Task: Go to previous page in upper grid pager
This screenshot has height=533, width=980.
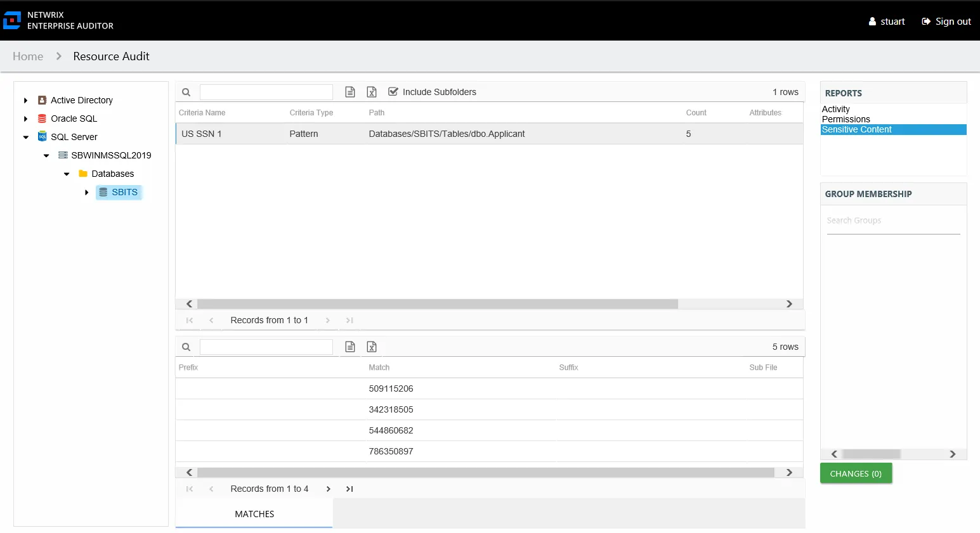Action: point(211,321)
